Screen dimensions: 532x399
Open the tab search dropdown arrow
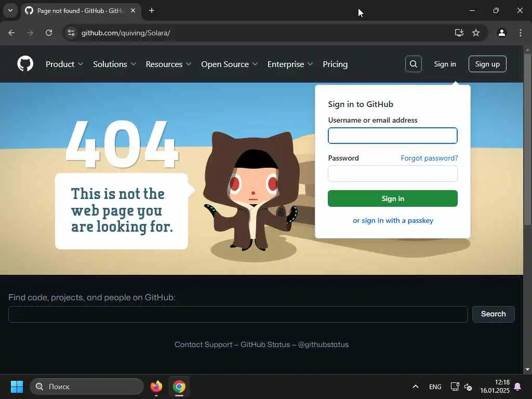[10, 10]
